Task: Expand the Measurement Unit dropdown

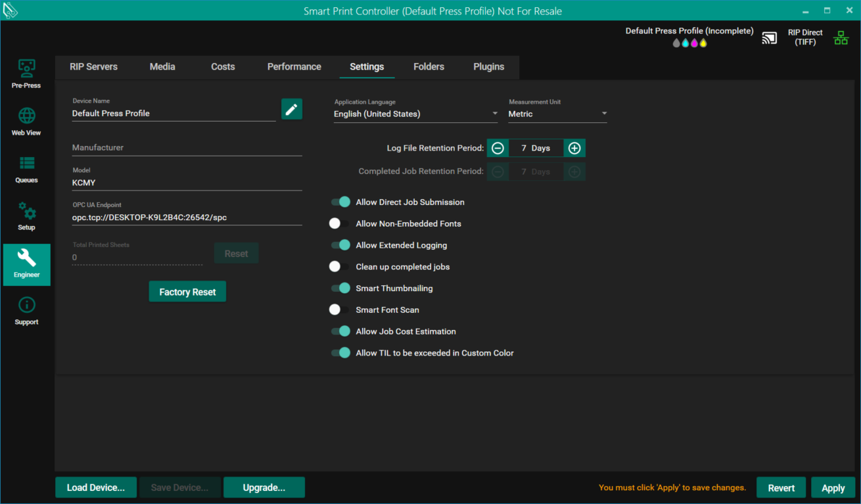Action: [557, 114]
